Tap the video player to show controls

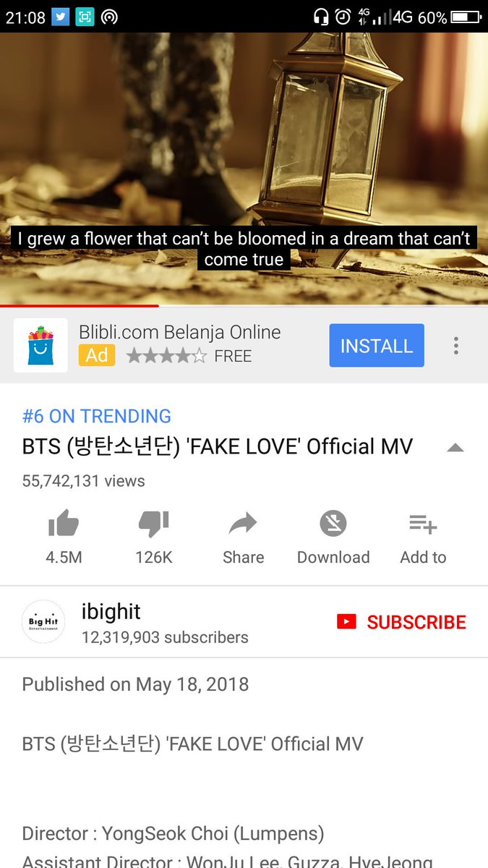(244, 168)
